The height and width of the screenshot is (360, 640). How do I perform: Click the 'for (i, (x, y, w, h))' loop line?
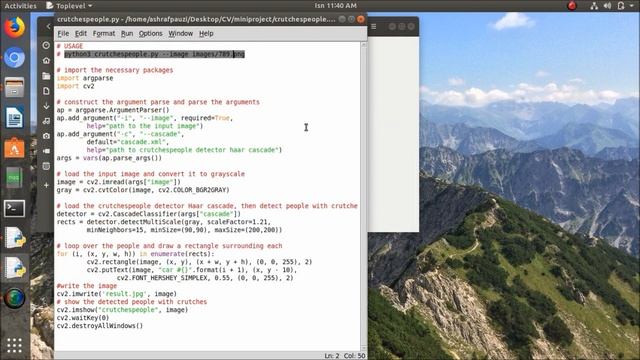135,254
